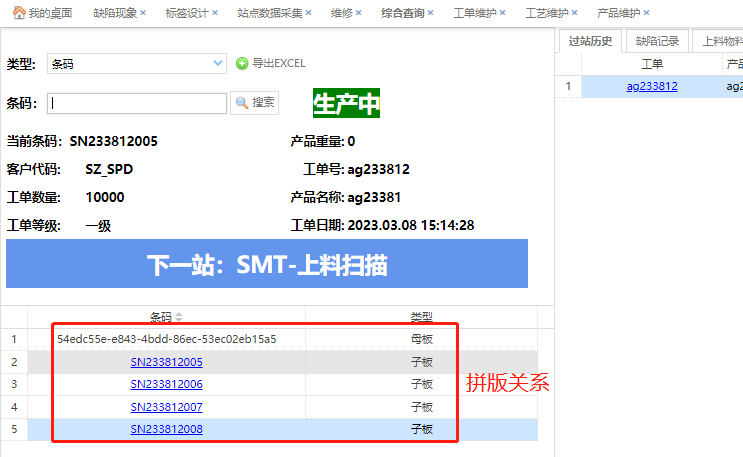Close the 工单维护 tab
Viewport: 743px width, 457px height.
pyautogui.click(x=503, y=13)
